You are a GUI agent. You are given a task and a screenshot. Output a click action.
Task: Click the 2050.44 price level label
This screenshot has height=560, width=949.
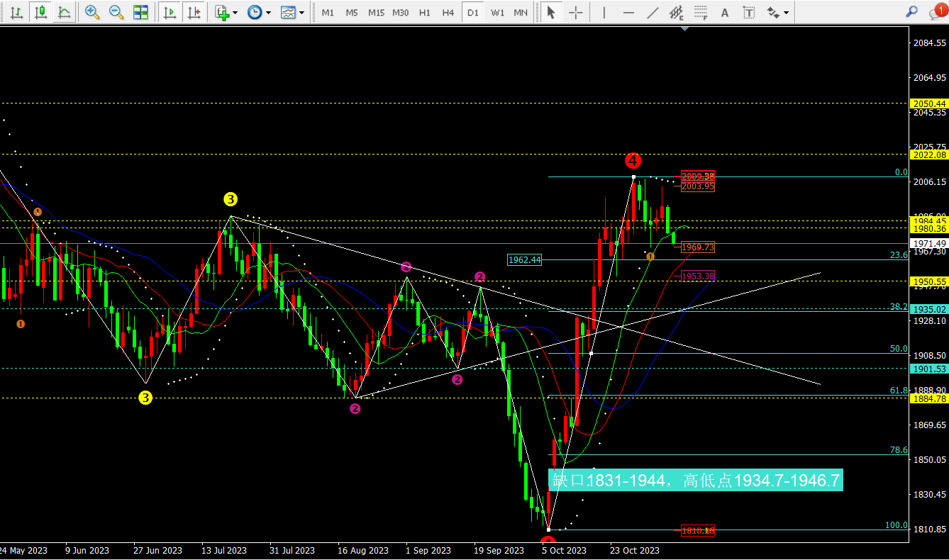928,103
